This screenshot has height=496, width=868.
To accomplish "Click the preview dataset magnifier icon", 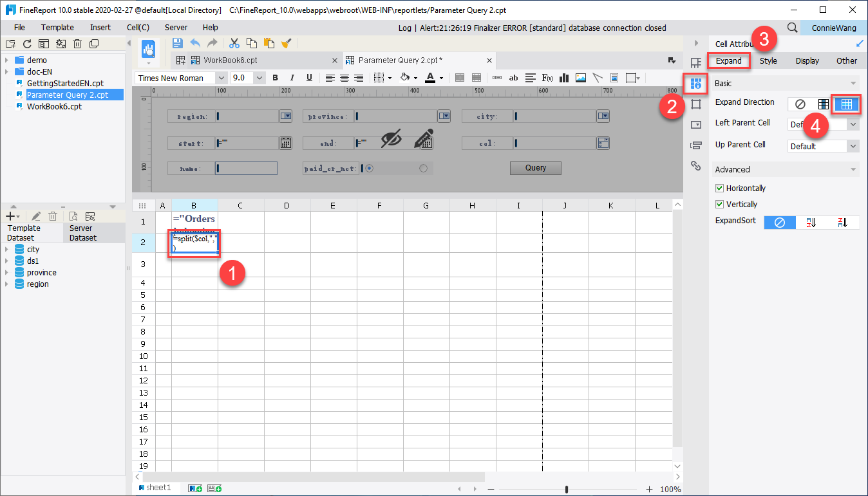I will tap(73, 216).
